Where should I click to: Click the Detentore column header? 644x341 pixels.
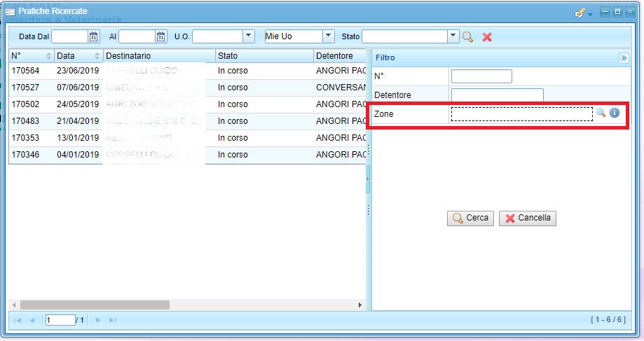tap(340, 56)
